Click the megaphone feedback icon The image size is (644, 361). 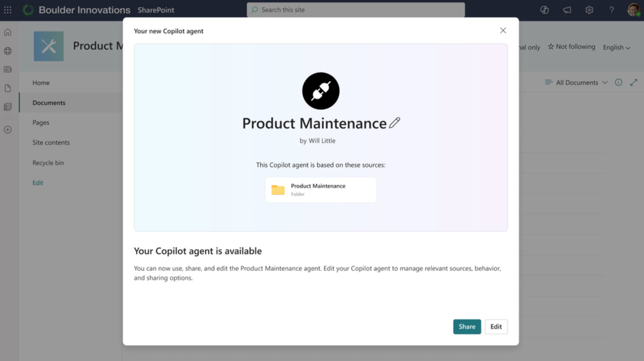[567, 10]
